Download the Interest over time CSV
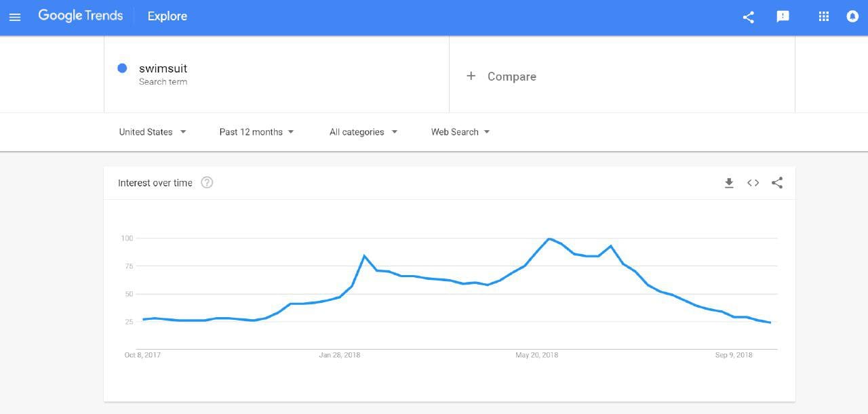868x414 pixels. (x=729, y=183)
